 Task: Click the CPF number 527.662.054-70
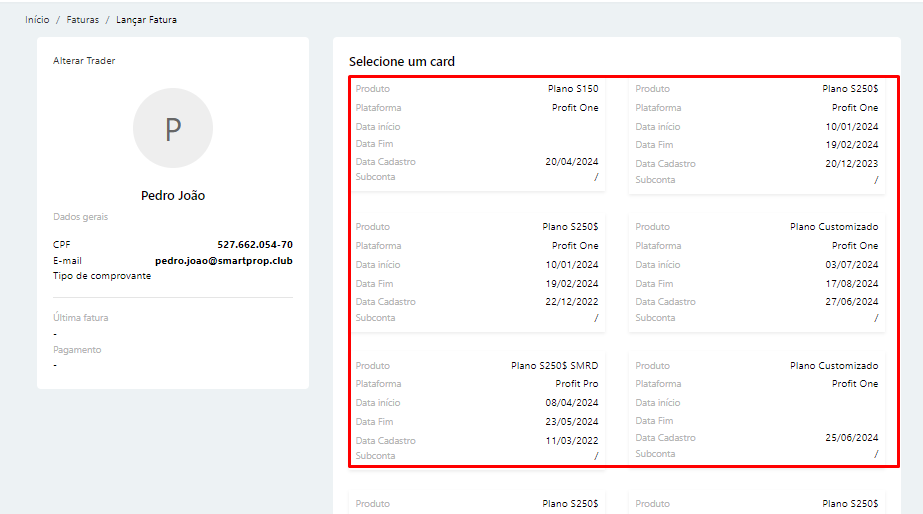[x=255, y=245]
